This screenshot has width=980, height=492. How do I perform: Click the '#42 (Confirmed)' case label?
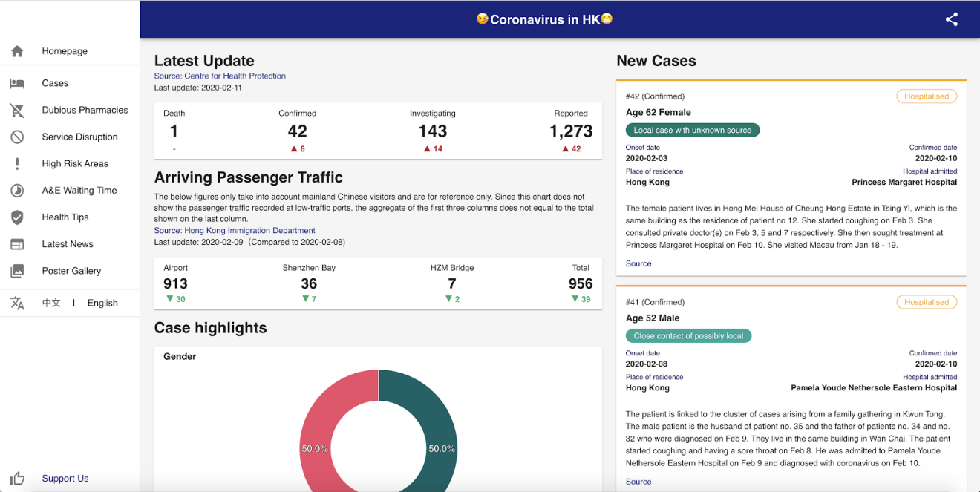[x=655, y=96]
